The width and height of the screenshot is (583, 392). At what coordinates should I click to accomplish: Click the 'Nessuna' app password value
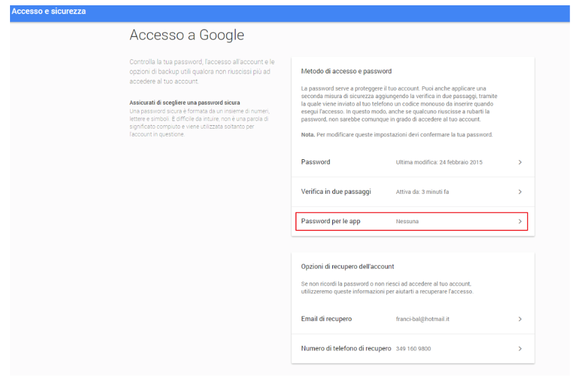click(x=407, y=222)
